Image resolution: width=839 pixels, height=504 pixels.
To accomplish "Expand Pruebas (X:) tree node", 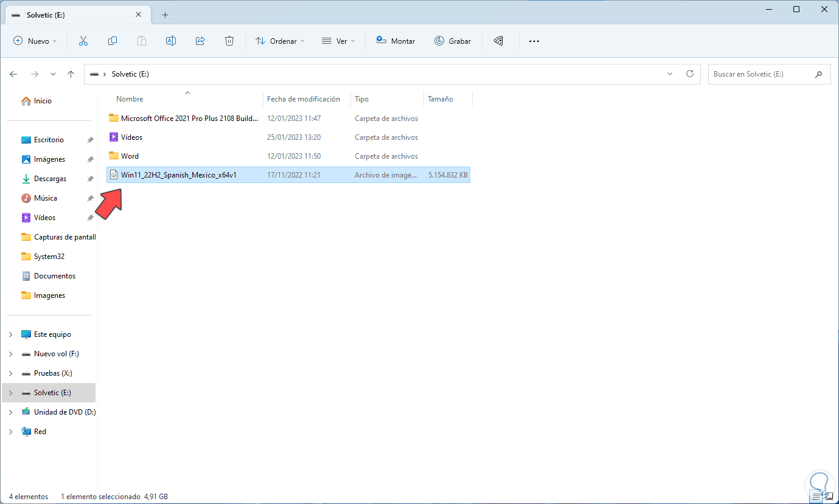I will point(11,373).
